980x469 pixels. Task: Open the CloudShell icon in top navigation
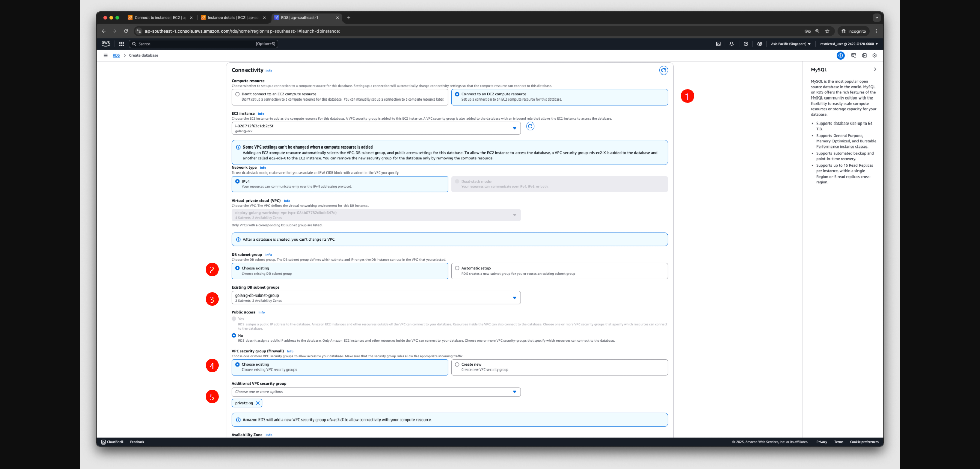coord(718,44)
